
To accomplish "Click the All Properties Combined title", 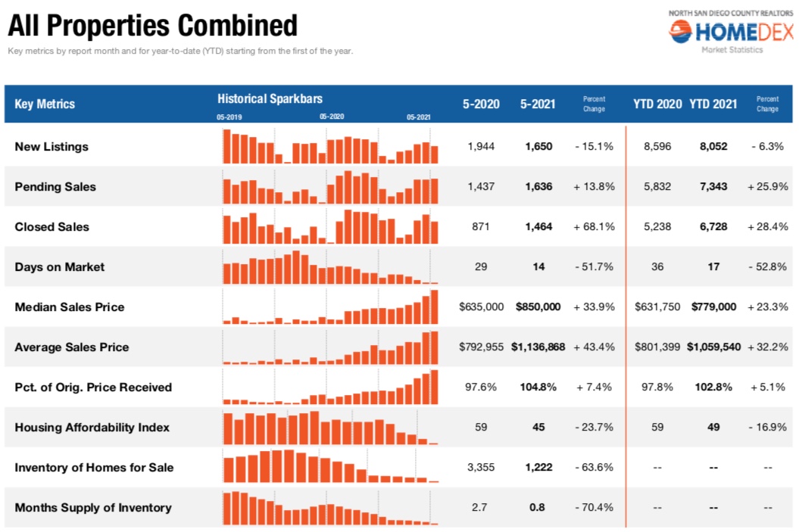I will pos(152,26).
